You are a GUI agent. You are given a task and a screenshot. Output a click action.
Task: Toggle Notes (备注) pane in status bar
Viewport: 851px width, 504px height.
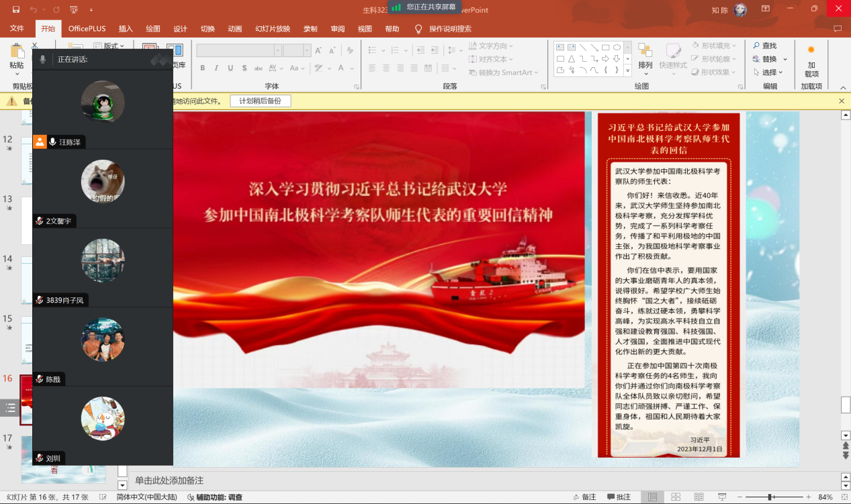click(x=583, y=497)
